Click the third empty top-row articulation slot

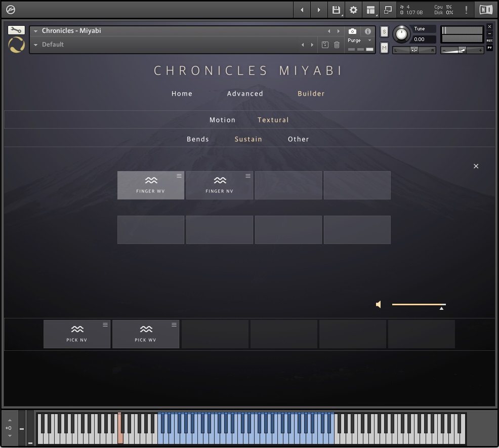tap(288, 185)
